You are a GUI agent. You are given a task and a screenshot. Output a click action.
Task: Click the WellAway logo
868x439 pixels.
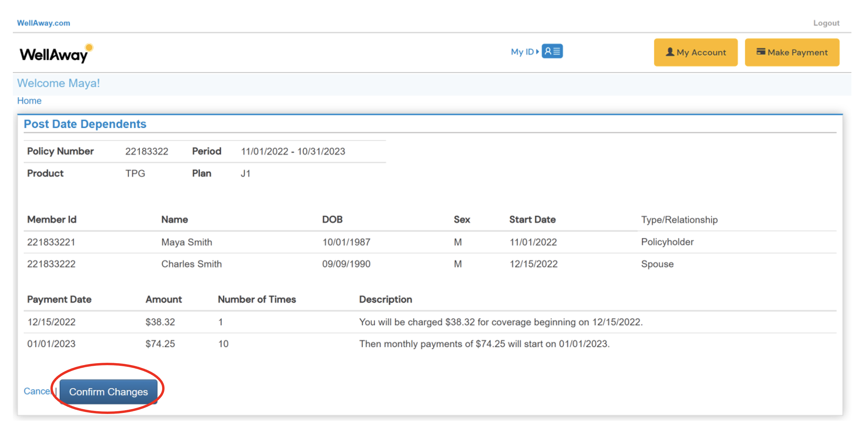tap(56, 53)
